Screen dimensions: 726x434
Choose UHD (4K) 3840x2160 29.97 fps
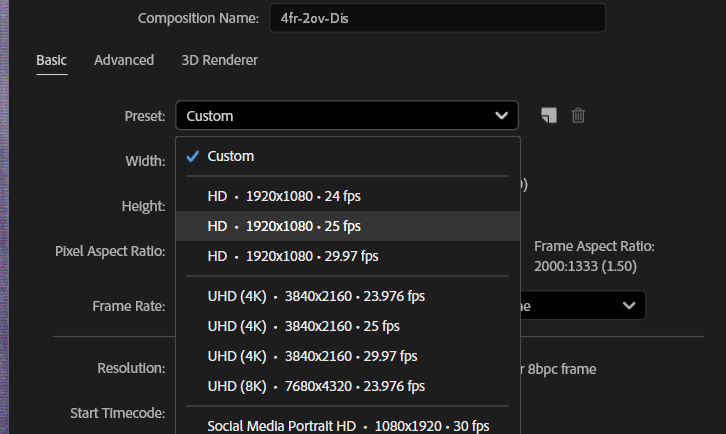tap(312, 356)
